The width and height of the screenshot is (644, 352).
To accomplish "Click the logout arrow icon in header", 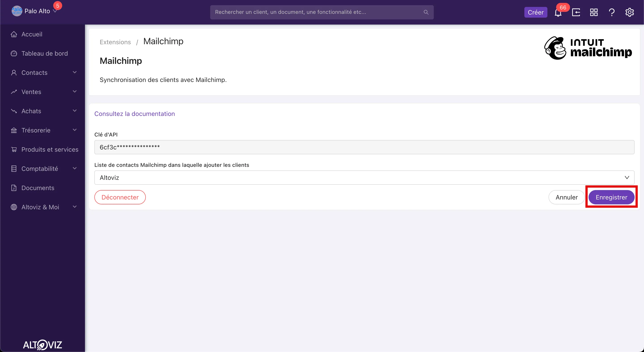I will click(576, 12).
